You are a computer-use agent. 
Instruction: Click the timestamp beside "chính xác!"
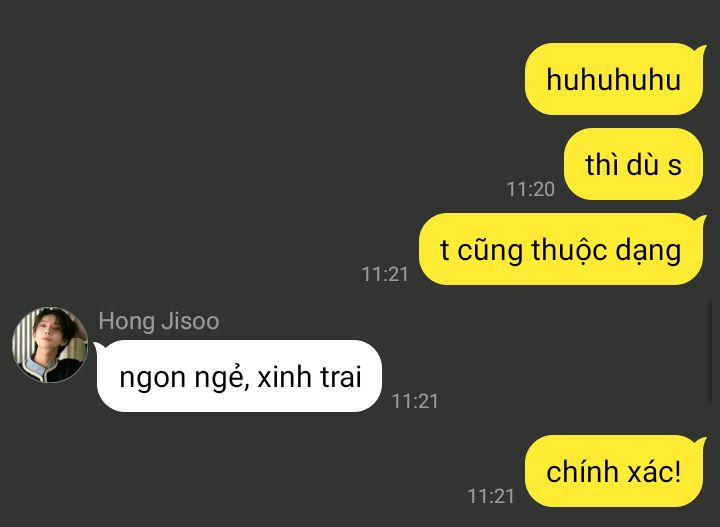[490, 496]
